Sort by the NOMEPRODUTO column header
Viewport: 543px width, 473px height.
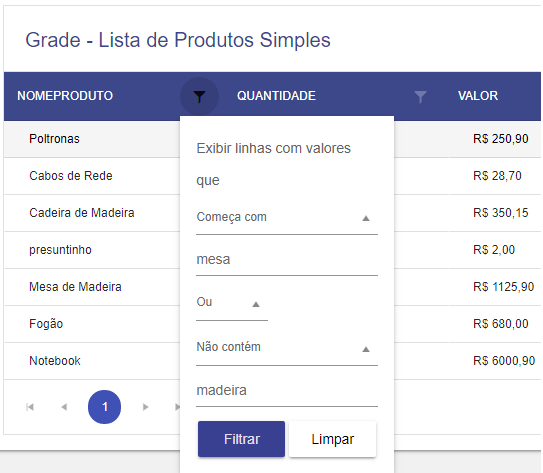tap(65, 96)
